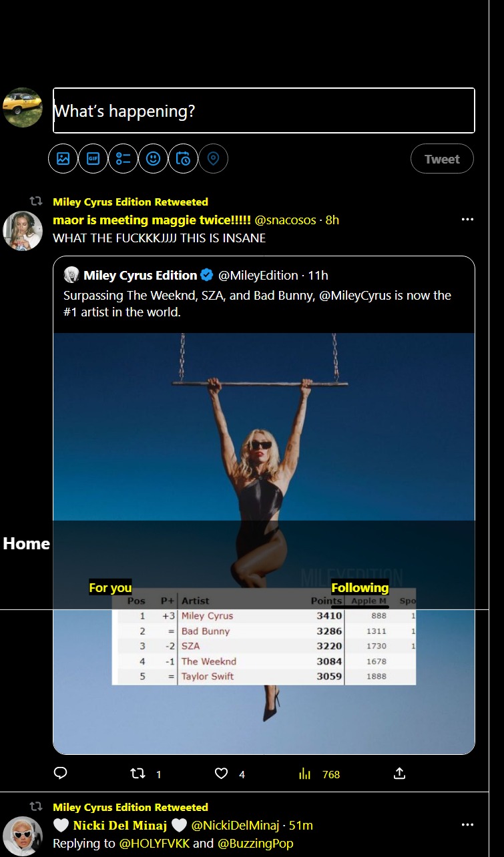View tweet analytics showing 768 views

[x=305, y=774]
